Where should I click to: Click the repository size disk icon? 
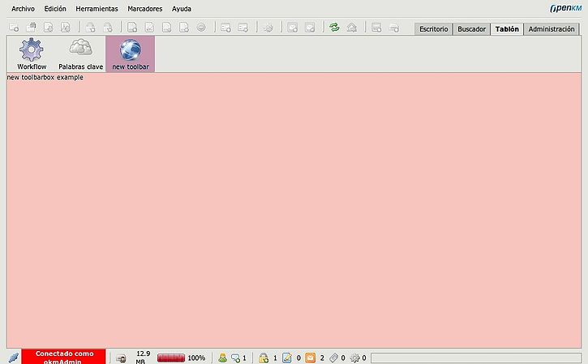pyautogui.click(x=121, y=358)
